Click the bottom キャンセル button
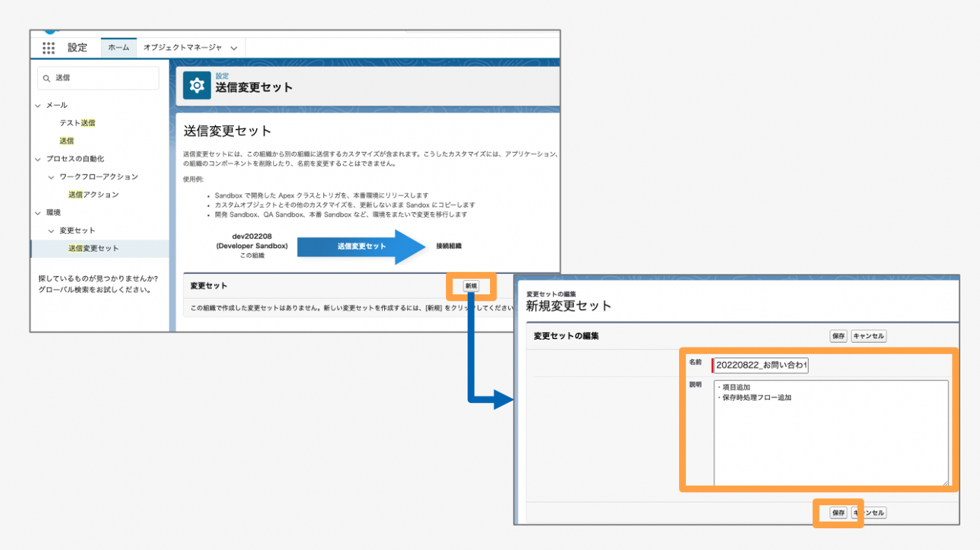Viewport: 980px width, 550px height. [869, 513]
